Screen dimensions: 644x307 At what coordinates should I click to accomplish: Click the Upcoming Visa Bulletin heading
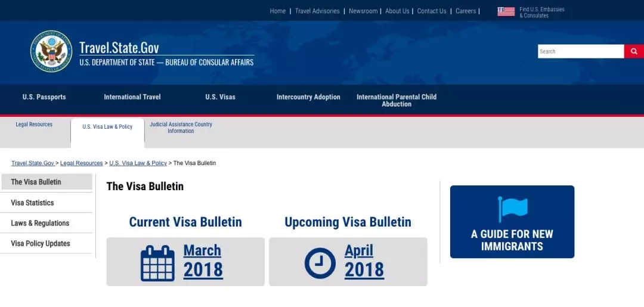(x=348, y=222)
